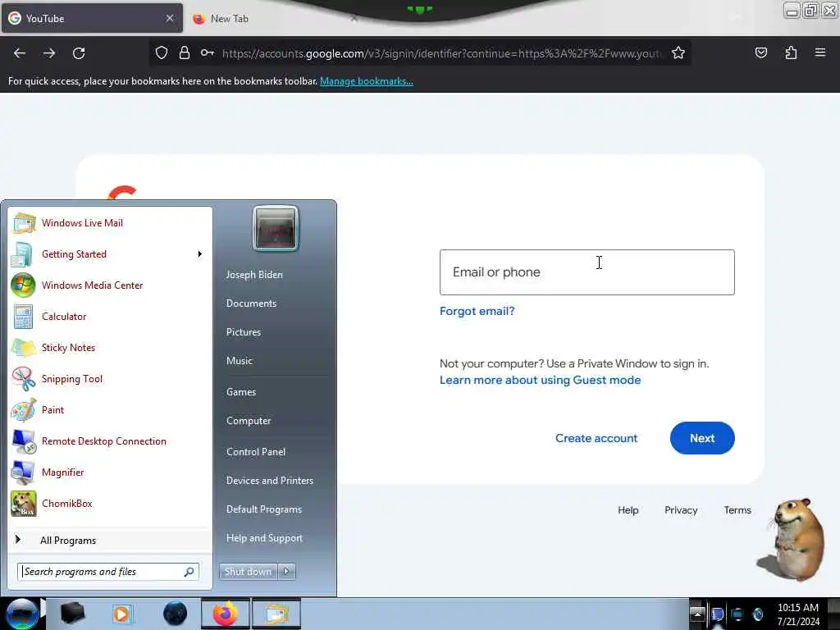Open Learn more about Guest mode
Viewport: 840px width, 630px height.
click(540, 381)
